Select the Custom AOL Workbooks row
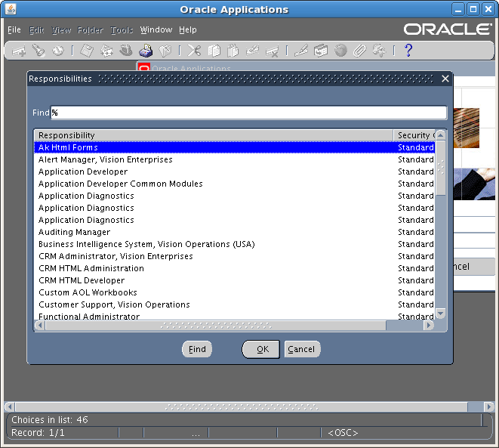 click(235, 292)
